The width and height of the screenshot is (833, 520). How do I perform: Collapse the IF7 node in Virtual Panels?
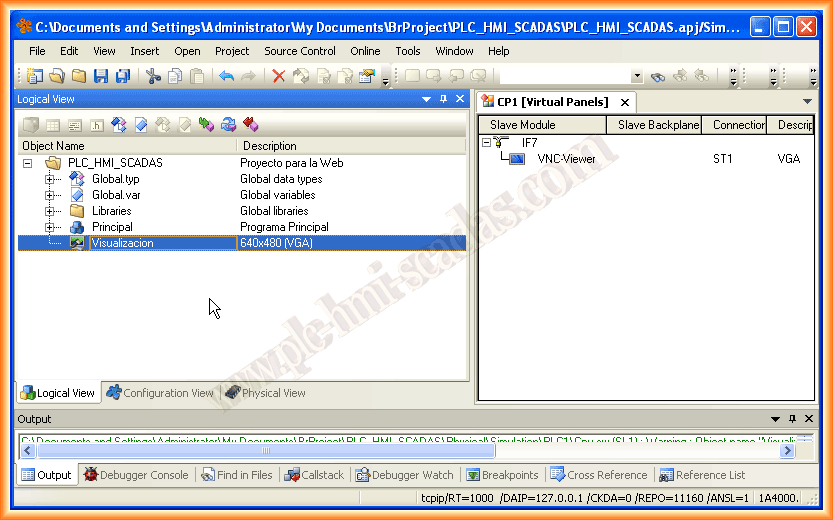click(486, 143)
